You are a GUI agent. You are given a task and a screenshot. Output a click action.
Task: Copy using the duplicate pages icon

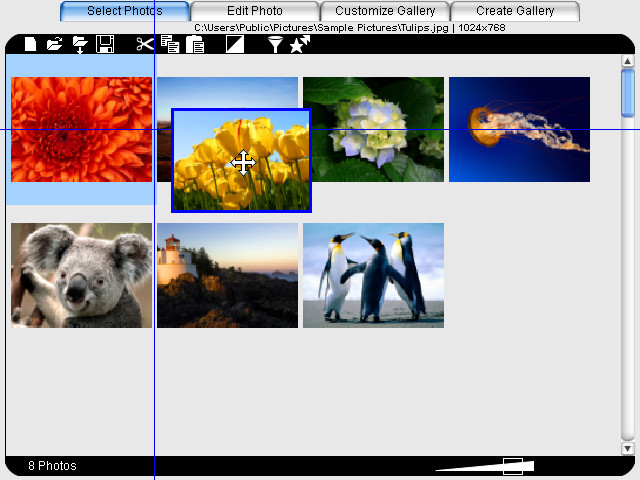point(170,44)
